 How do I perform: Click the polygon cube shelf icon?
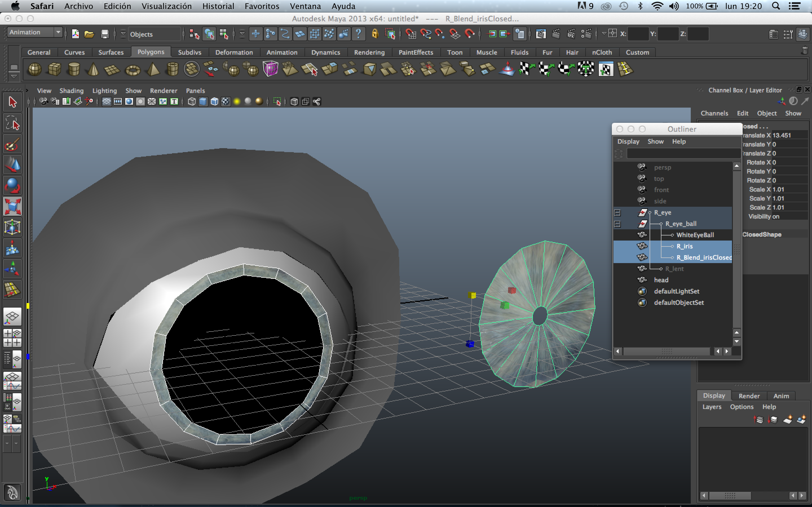click(54, 69)
